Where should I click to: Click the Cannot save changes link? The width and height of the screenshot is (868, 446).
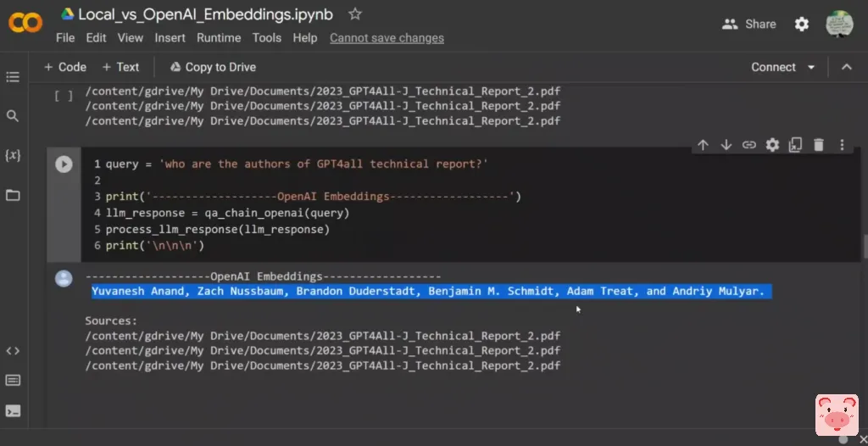pyautogui.click(x=387, y=38)
